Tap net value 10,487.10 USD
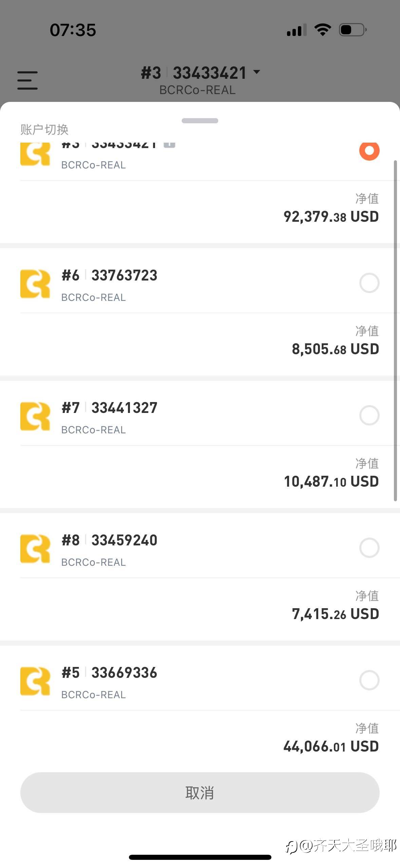This screenshot has height=868, width=400. 331,482
